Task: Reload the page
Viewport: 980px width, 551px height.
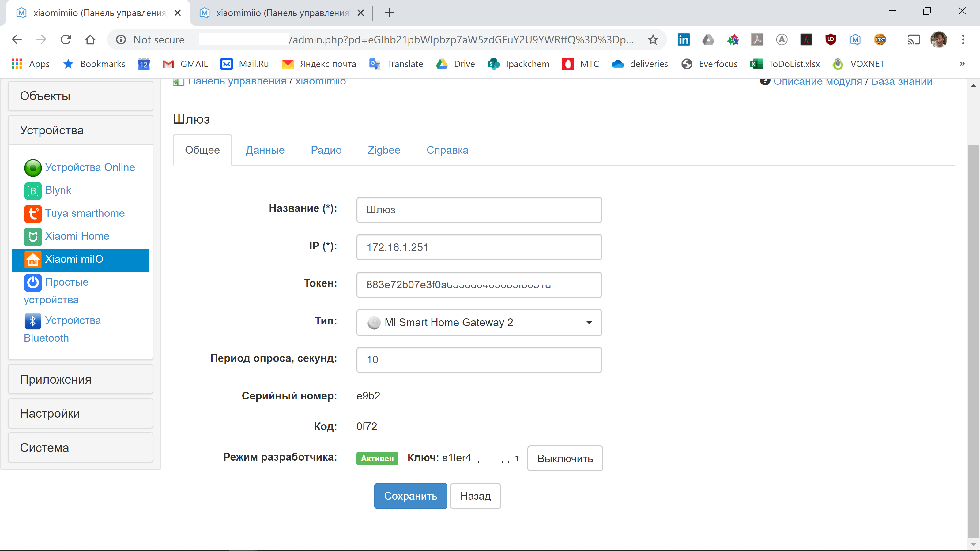Action: tap(66, 39)
